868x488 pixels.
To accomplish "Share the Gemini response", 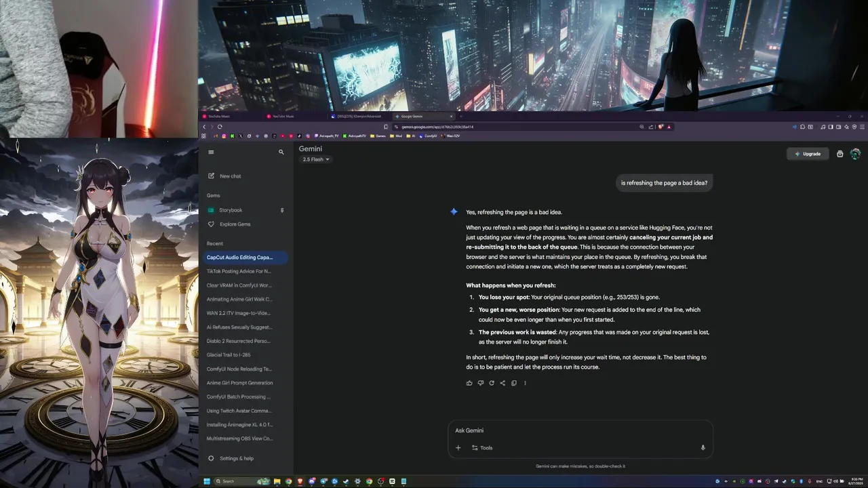I will [x=502, y=383].
